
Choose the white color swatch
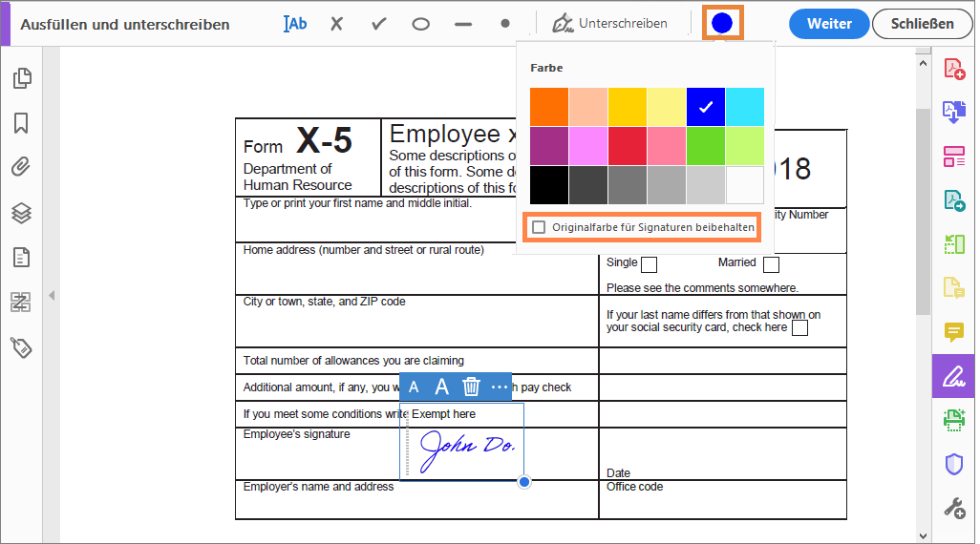tap(744, 185)
